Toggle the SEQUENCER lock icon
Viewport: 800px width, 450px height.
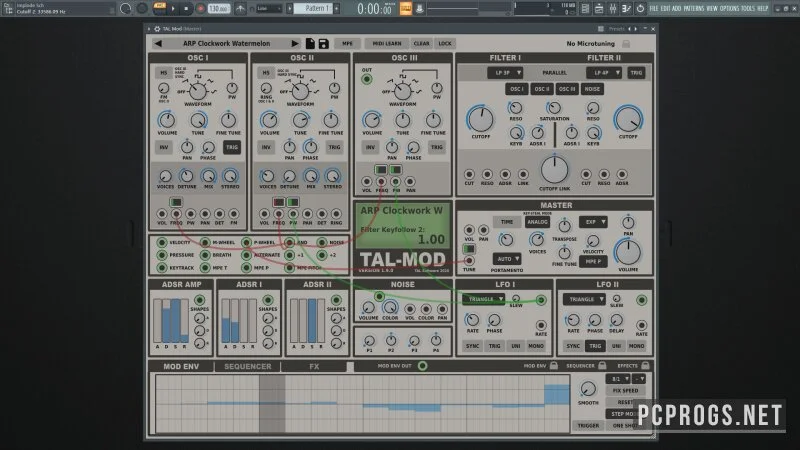(x=602, y=365)
